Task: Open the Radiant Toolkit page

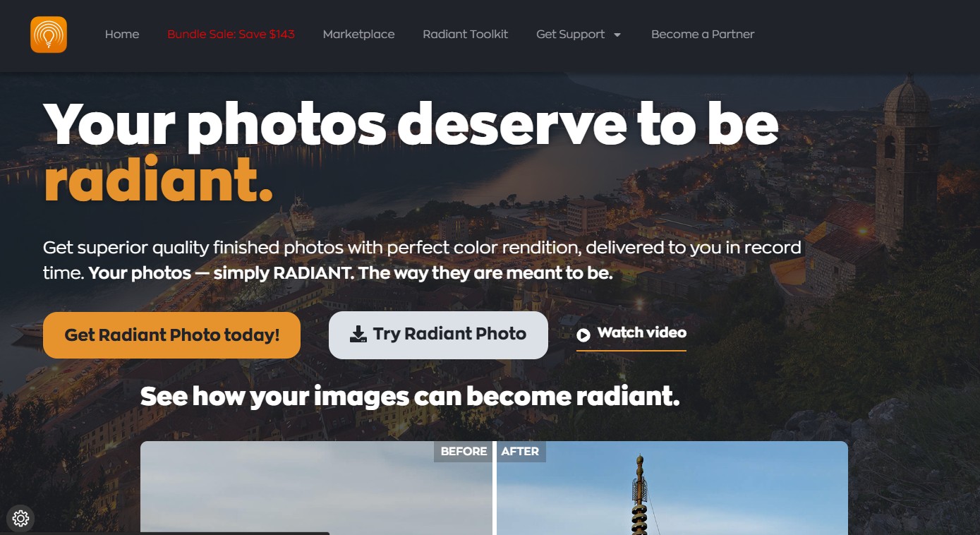Action: (465, 34)
